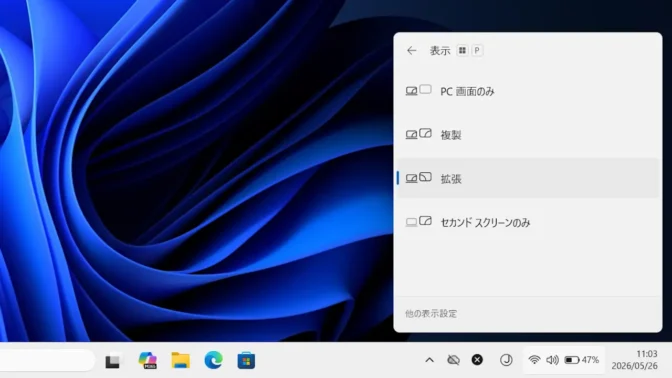Open File Explorer from the taskbar
This screenshot has height=378, width=672.
coord(180,360)
